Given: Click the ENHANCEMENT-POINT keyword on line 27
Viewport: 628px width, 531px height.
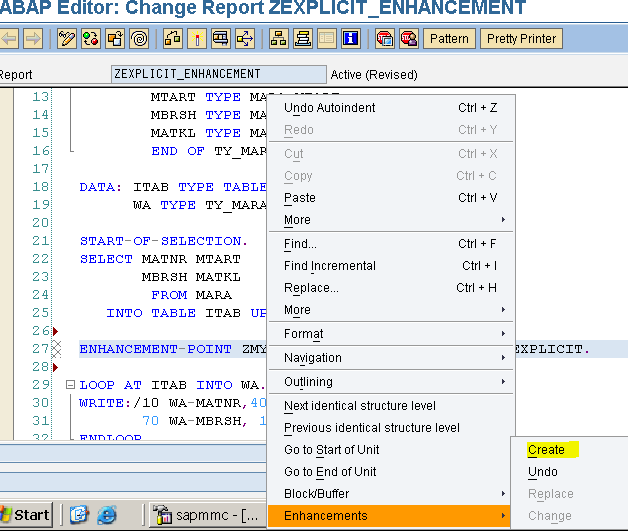Looking at the screenshot, I should 155,349.
